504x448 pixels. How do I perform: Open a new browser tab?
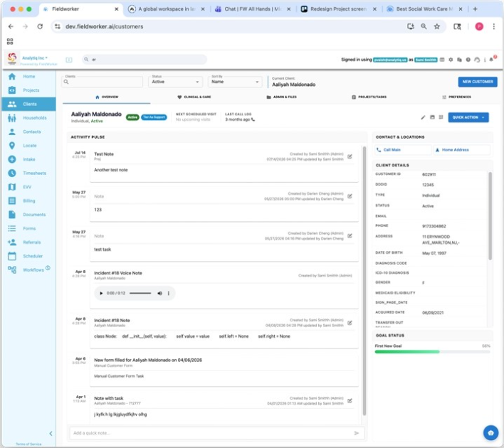click(x=475, y=9)
